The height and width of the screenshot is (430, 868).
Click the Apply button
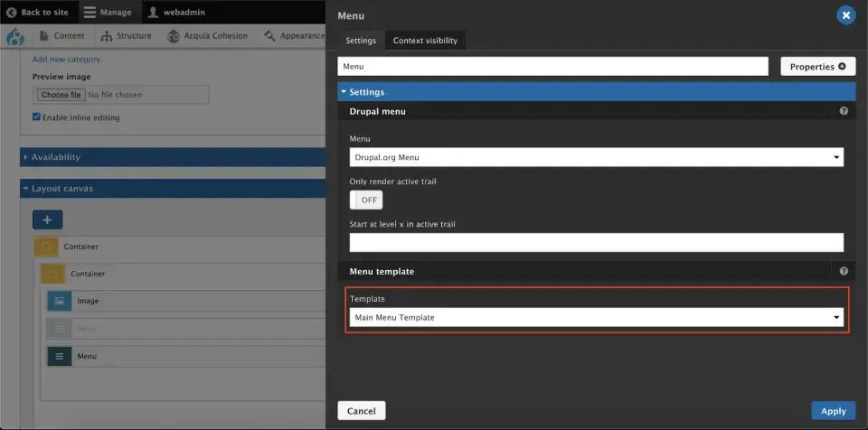pos(833,411)
